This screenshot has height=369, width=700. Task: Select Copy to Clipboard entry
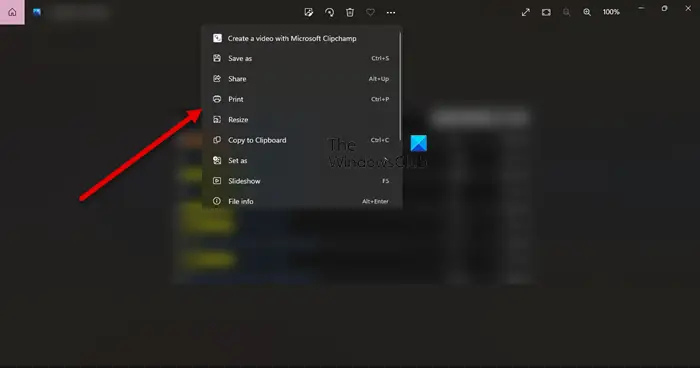(x=302, y=140)
